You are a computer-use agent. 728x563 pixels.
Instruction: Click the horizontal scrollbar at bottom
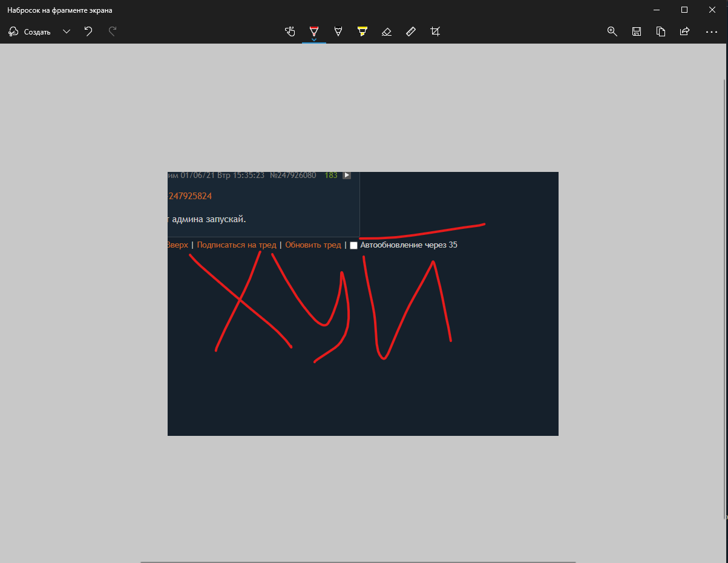[x=358, y=562]
